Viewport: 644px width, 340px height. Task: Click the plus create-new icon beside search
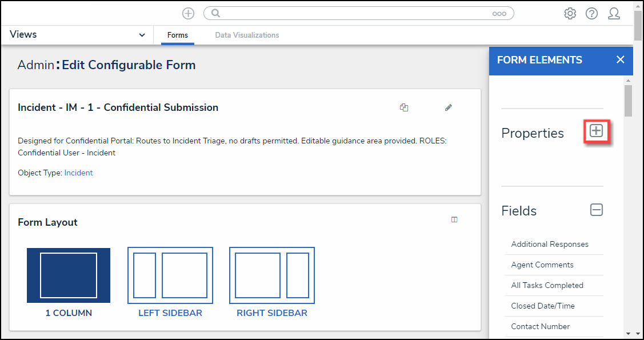pyautogui.click(x=188, y=13)
